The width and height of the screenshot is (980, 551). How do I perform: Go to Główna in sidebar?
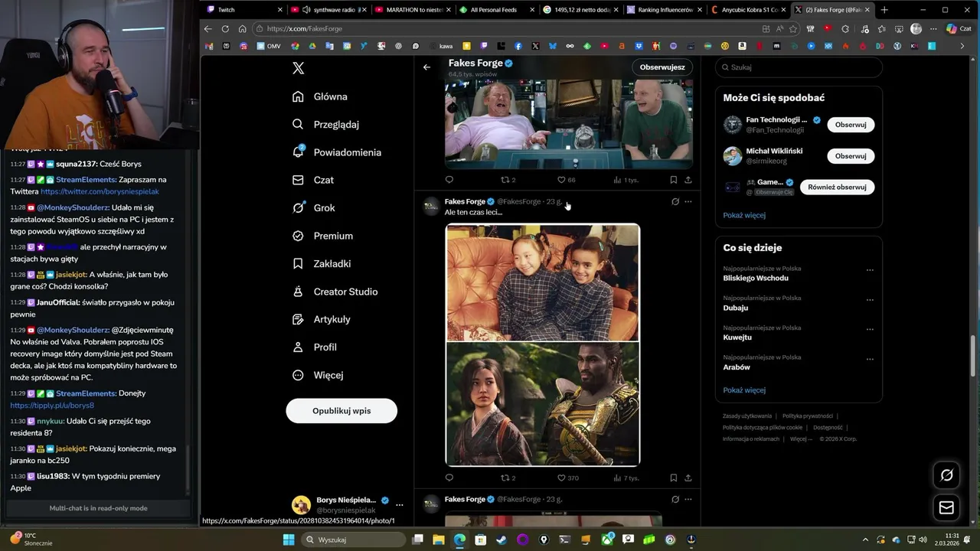point(320,96)
